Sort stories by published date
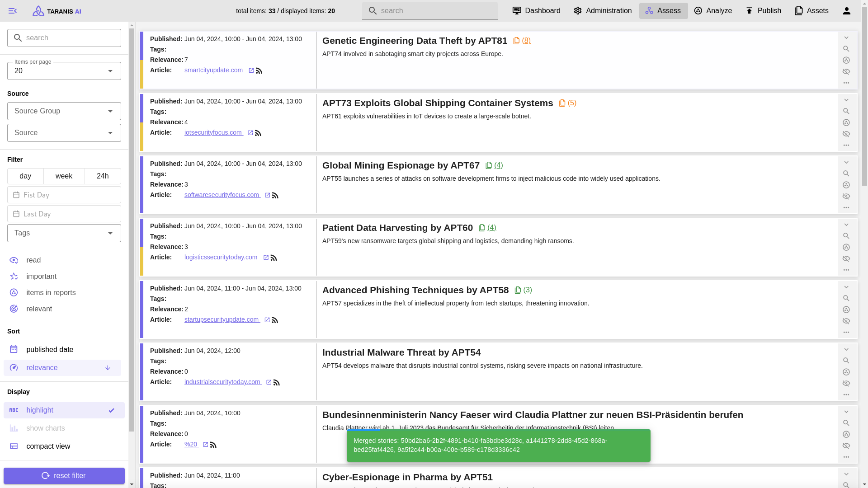The image size is (868, 488). tap(50, 349)
